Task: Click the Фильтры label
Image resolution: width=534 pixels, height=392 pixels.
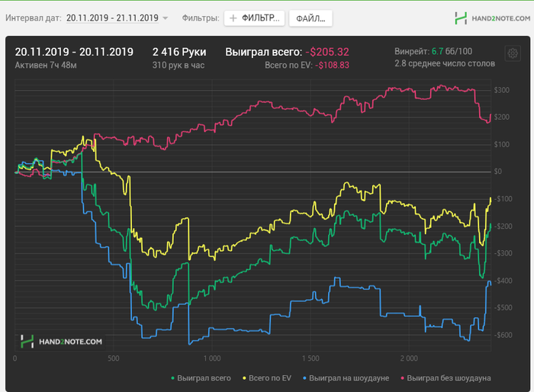Action: coord(201,18)
